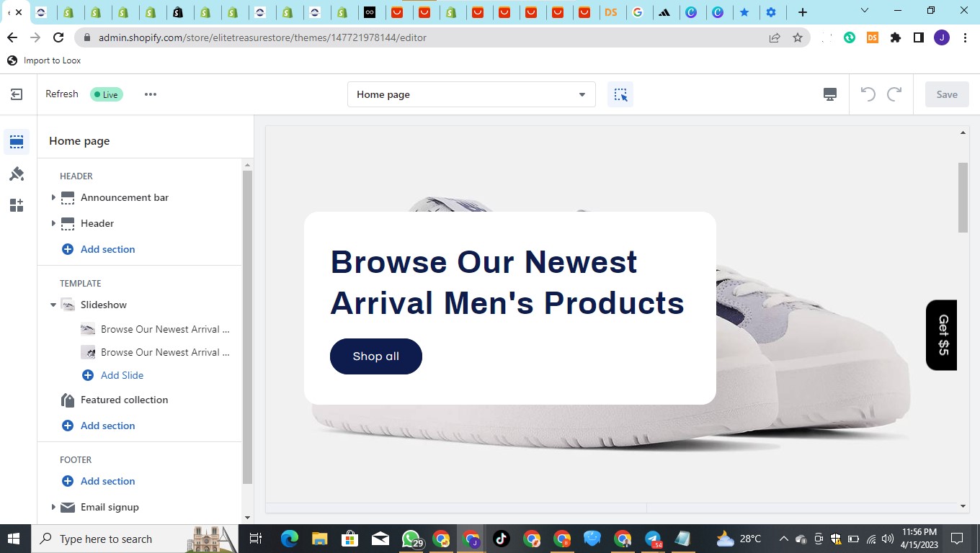Select the first Browse Our Newest Arrival slide
The image size is (980, 553).
pyautogui.click(x=165, y=329)
